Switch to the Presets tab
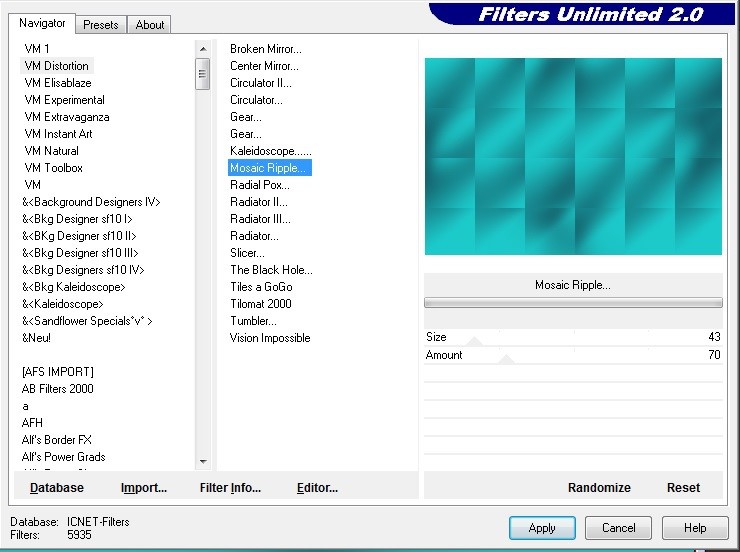Viewport: 740px width, 552px height. 101,25
